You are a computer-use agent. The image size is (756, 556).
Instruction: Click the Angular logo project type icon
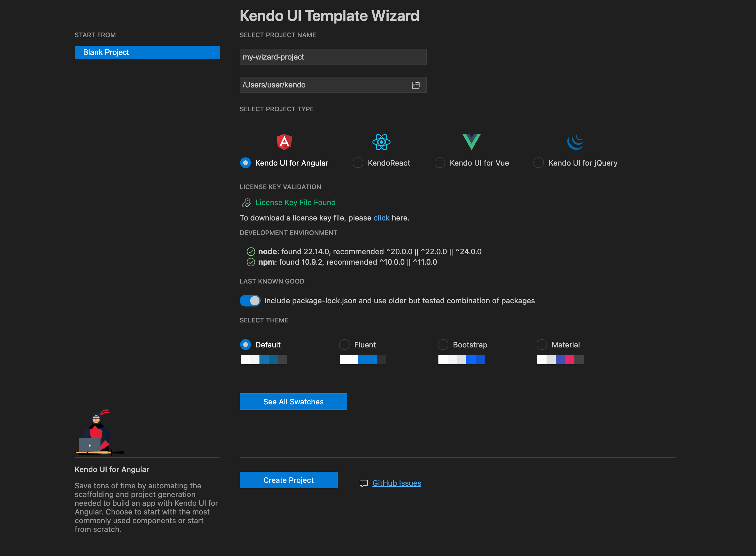[x=284, y=142]
